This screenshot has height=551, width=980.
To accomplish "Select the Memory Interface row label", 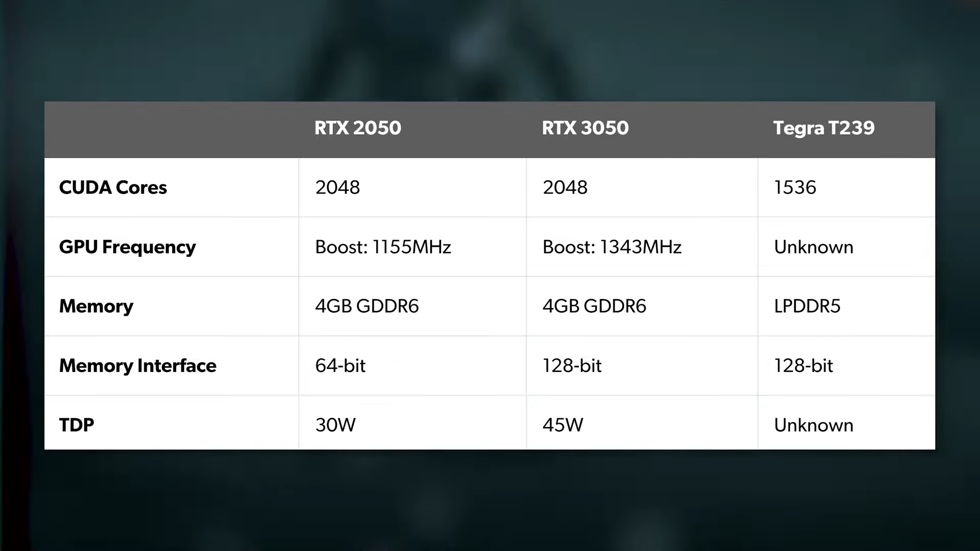I will (x=137, y=366).
